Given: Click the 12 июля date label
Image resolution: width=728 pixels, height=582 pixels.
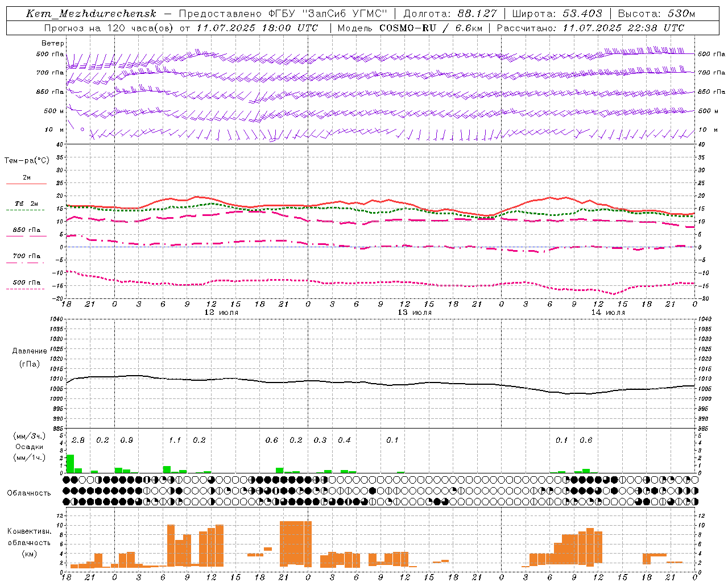Looking at the screenshot, I should pos(221,313).
